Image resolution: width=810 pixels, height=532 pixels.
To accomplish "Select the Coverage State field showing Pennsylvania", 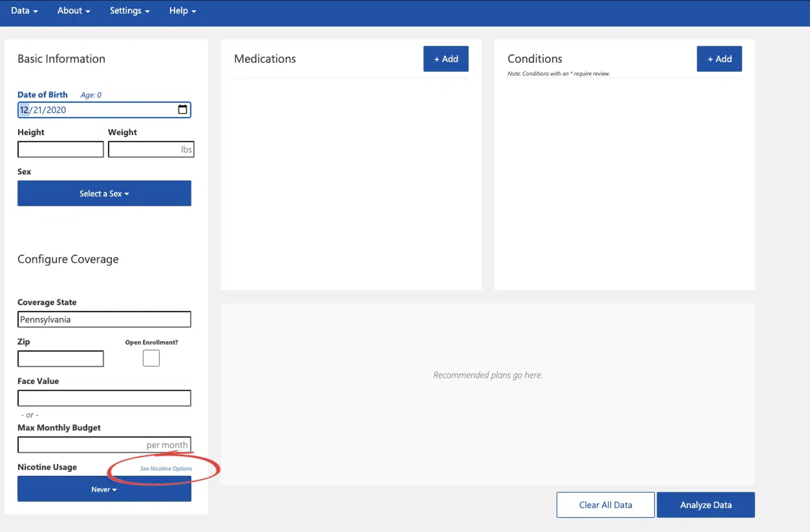I will (104, 319).
